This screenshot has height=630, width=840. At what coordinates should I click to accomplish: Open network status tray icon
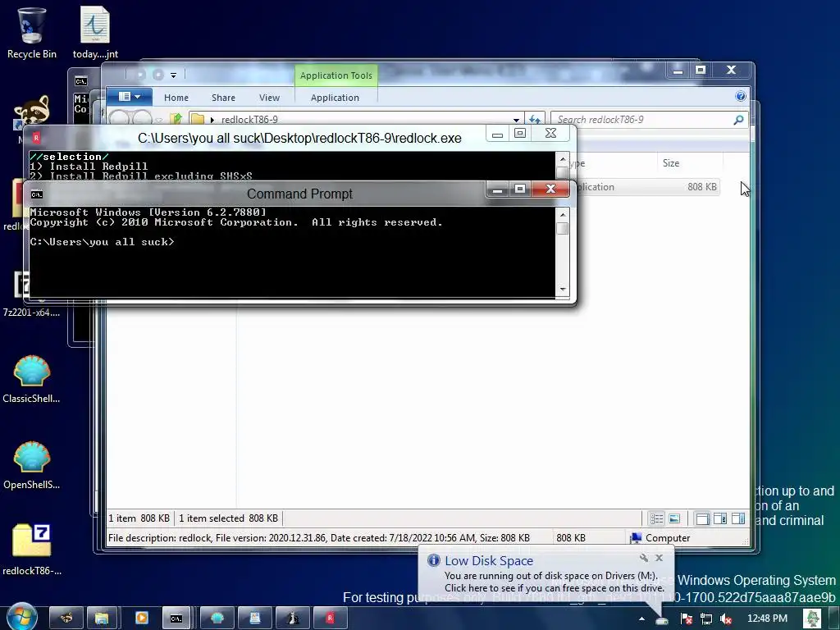point(706,619)
